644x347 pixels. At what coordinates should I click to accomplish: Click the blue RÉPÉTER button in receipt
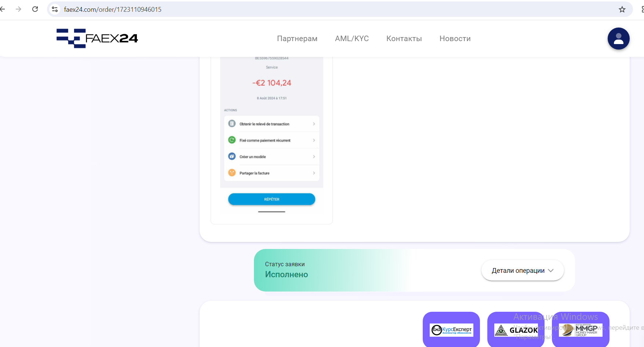click(272, 199)
